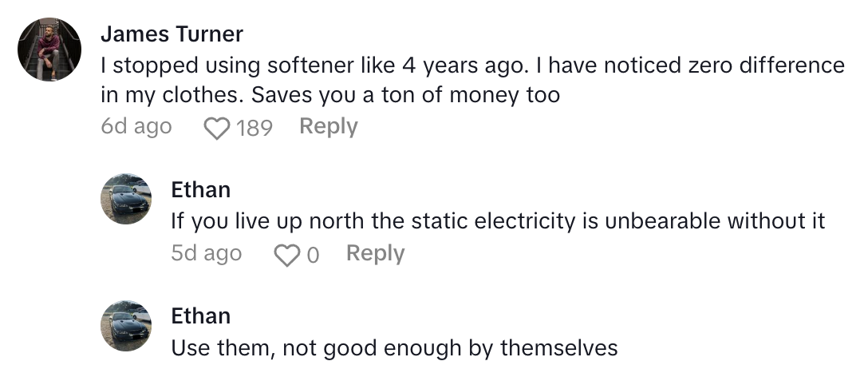
Task: Open James Turner's profile picture
Action: tap(49, 50)
